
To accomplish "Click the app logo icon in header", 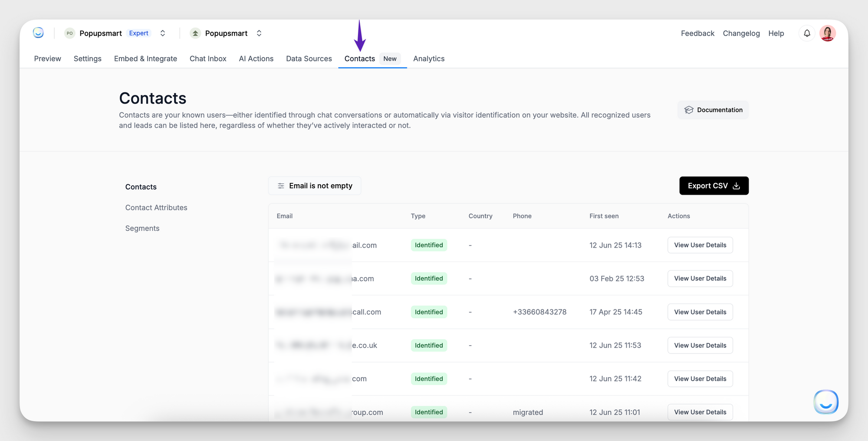I will (38, 33).
